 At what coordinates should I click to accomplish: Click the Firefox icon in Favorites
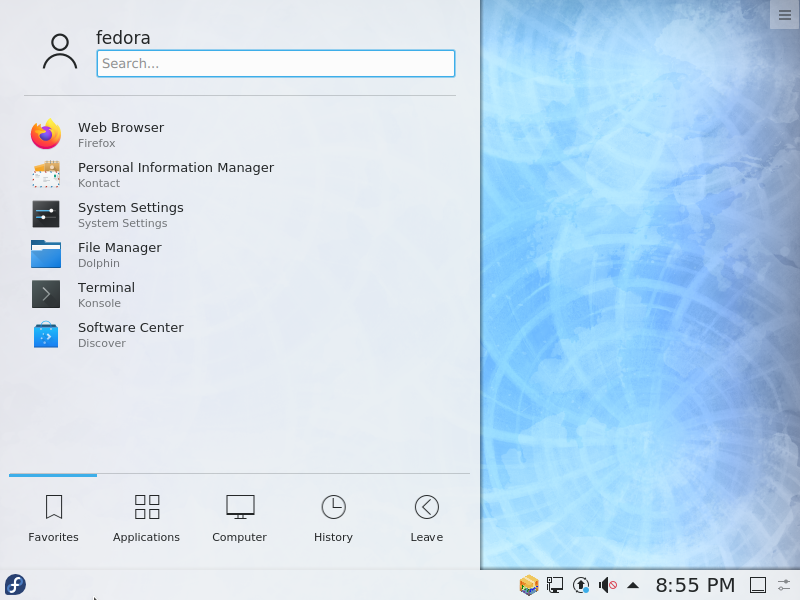coord(46,134)
